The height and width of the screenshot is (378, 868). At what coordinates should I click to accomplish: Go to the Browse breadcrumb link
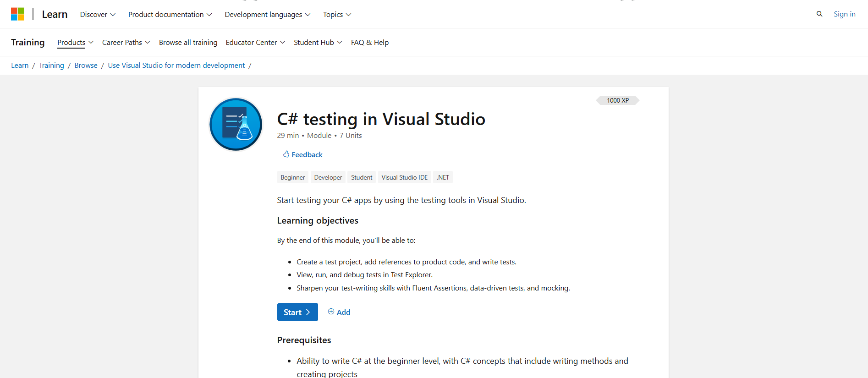tap(86, 66)
